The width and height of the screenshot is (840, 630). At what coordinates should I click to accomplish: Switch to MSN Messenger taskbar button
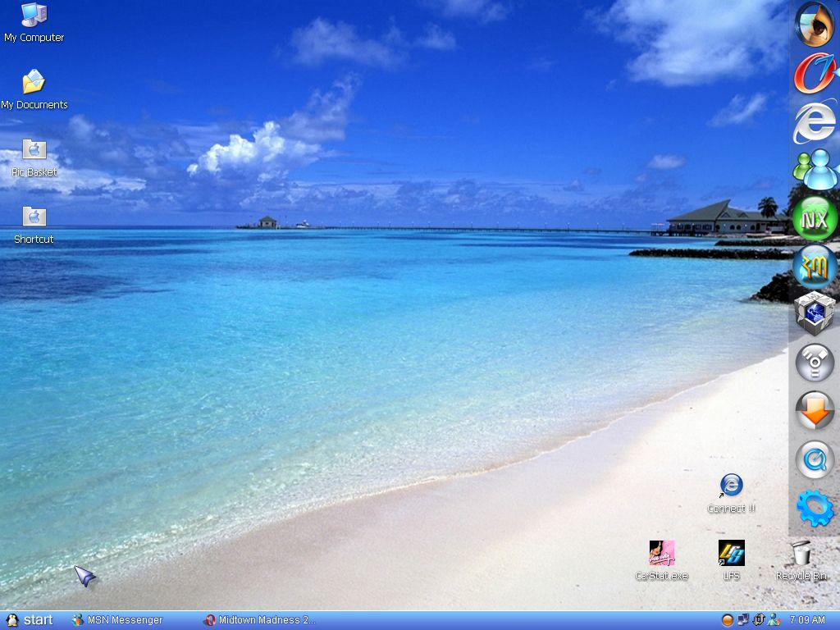pos(117,620)
